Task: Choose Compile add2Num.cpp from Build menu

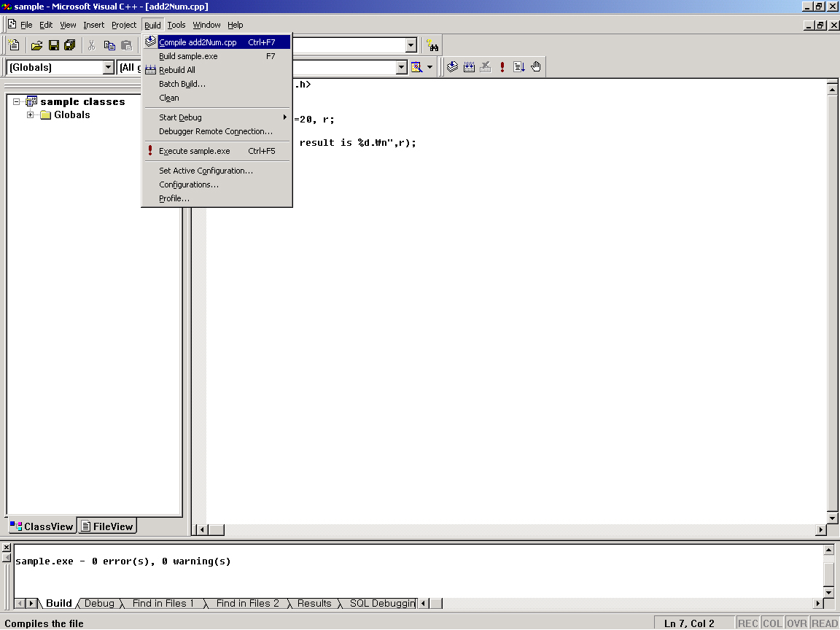Action: click(x=217, y=42)
